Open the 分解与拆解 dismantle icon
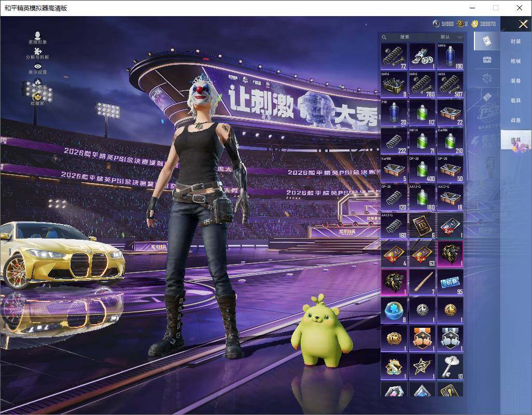 [x=37, y=53]
